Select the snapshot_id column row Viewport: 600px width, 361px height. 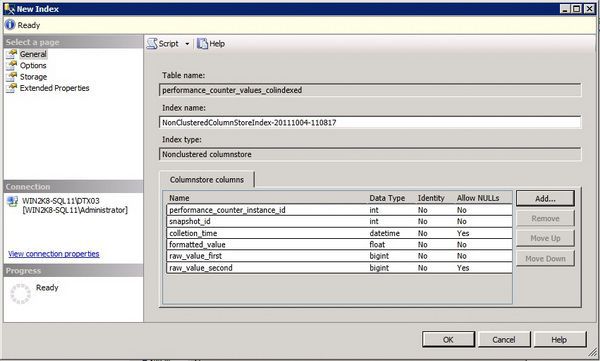(x=339, y=221)
